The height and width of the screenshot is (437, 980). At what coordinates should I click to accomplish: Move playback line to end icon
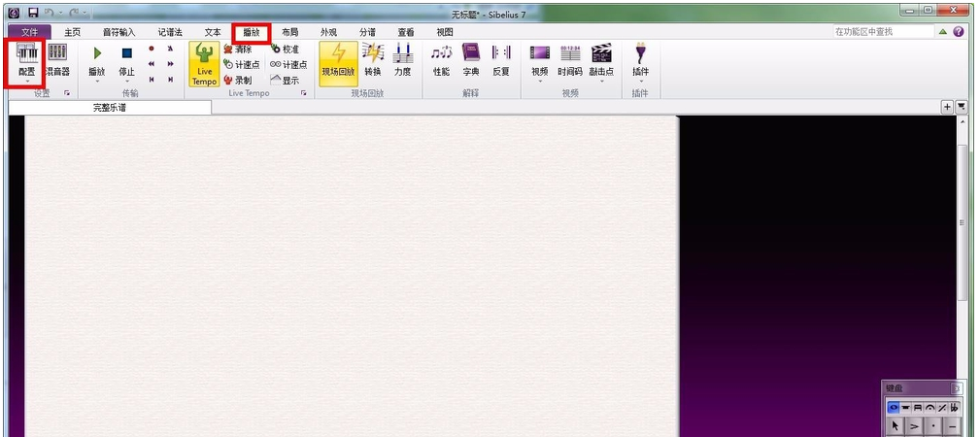(170, 80)
